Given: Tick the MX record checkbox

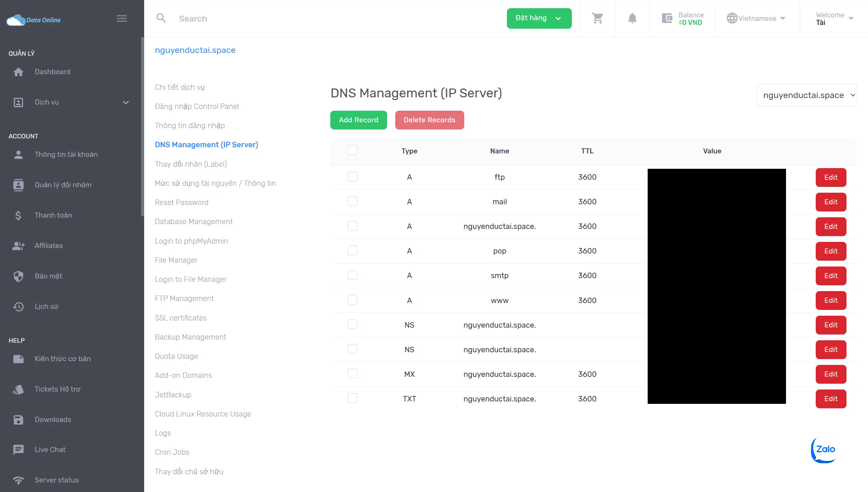Looking at the screenshot, I should coord(352,374).
